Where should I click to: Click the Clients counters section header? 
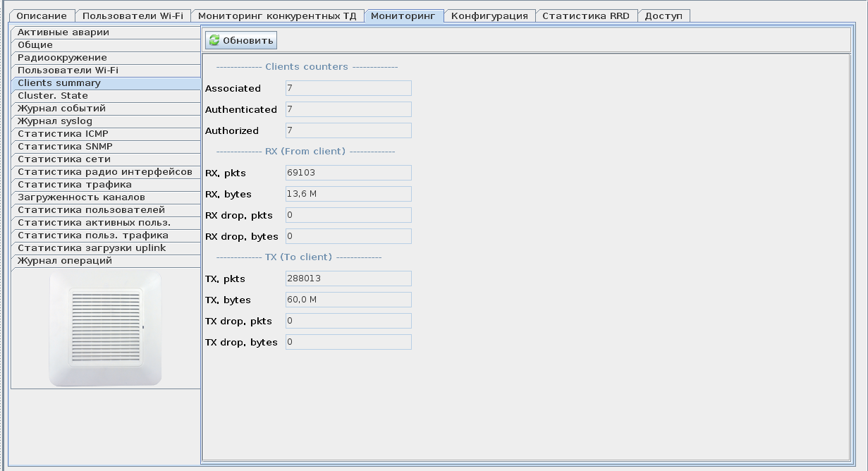[x=307, y=67]
